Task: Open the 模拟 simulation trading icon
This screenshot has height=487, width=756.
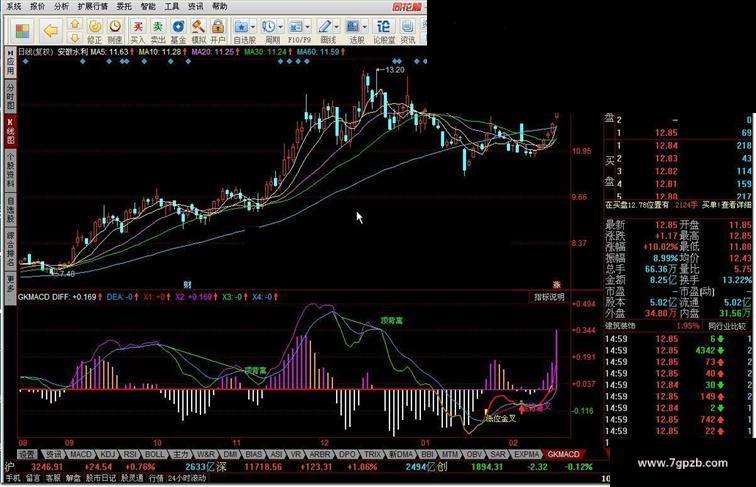Action: (x=198, y=31)
